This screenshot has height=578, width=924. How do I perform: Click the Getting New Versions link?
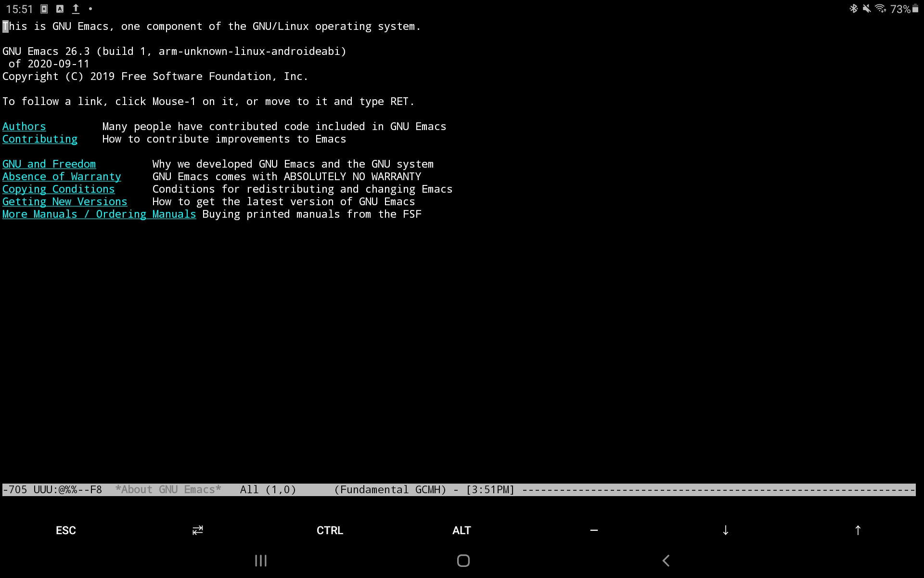coord(64,202)
